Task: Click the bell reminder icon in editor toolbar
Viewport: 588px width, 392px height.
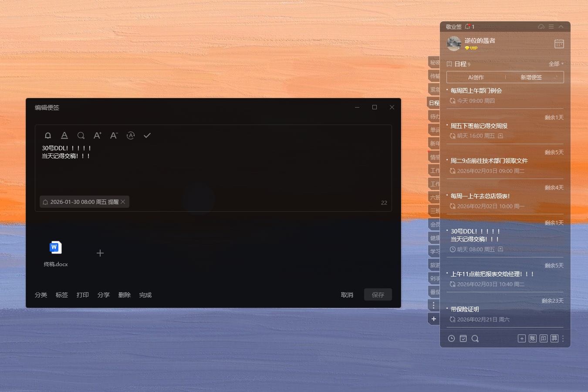Action: [x=48, y=135]
